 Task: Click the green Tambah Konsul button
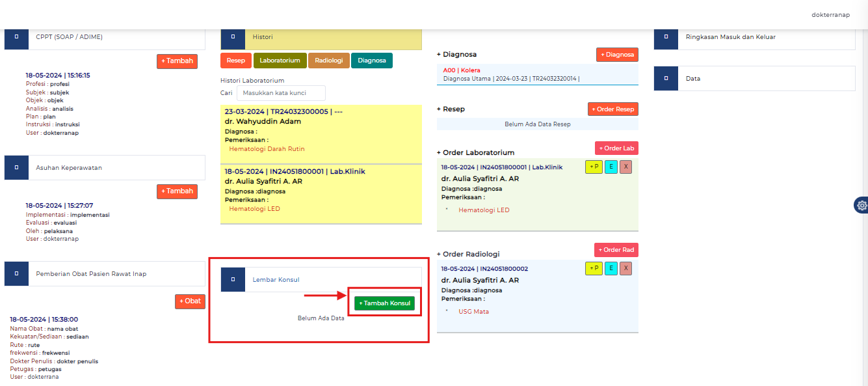[x=384, y=303]
